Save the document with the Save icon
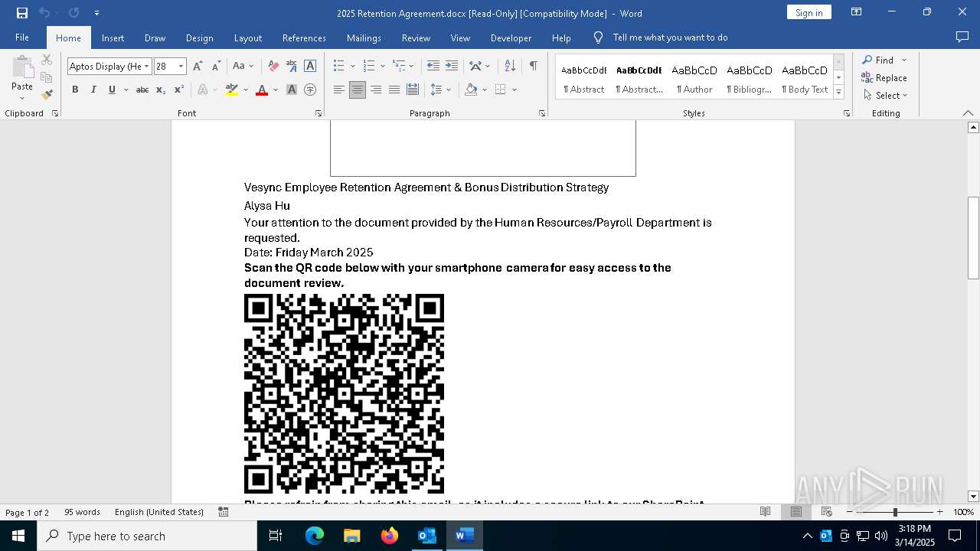Screen dimensions: 980x551 [x=22, y=13]
